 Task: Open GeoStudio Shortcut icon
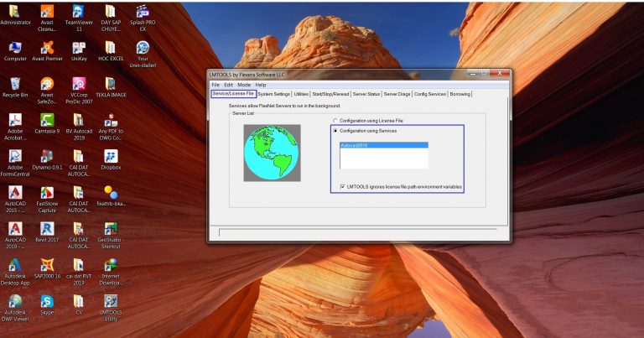pyautogui.click(x=111, y=235)
